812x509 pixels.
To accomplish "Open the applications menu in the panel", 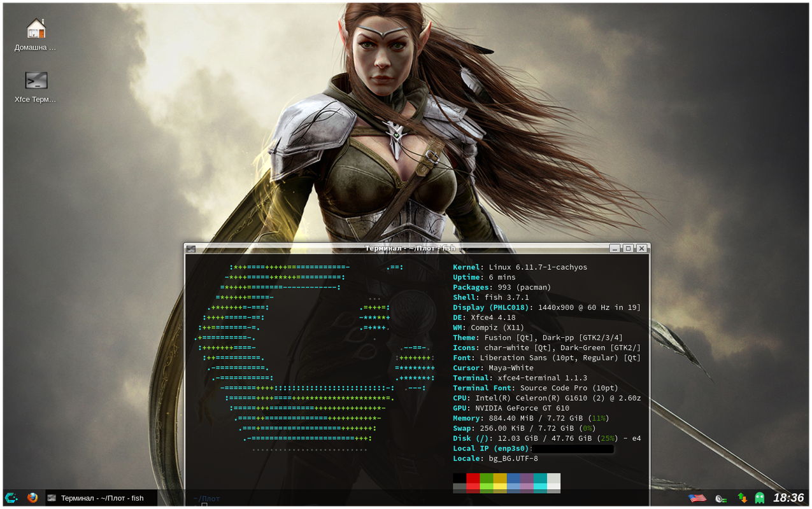I will (x=11, y=498).
